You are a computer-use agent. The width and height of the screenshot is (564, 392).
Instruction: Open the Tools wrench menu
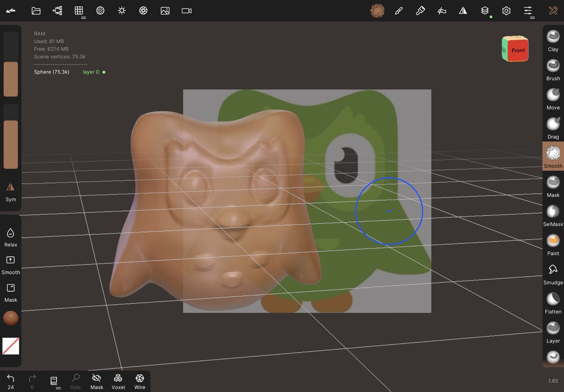[553, 10]
